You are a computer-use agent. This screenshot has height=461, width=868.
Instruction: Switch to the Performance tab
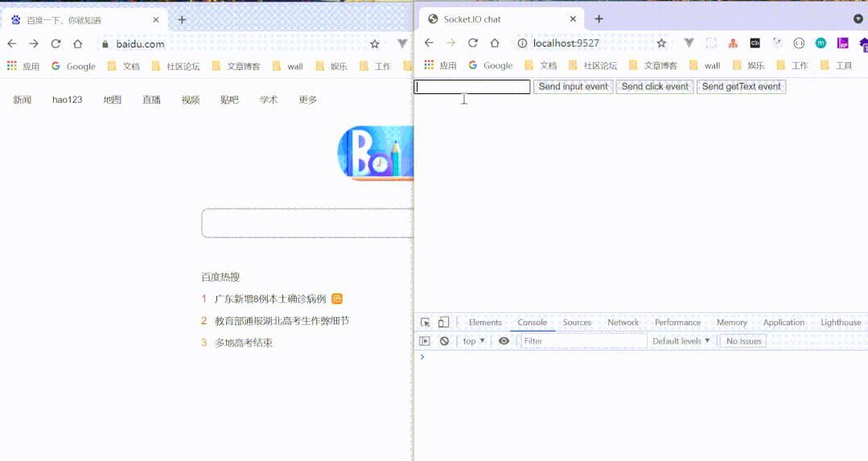[x=678, y=323]
